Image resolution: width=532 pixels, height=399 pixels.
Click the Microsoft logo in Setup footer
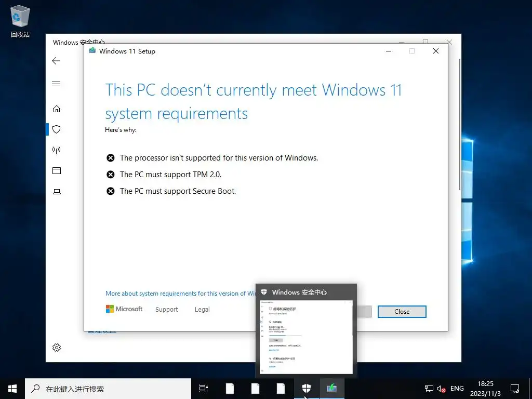124,309
